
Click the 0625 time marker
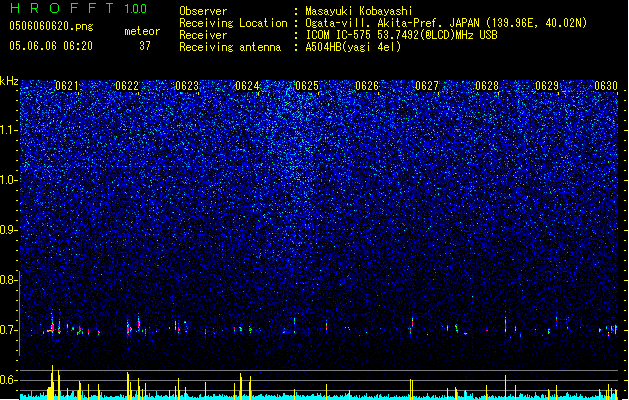(x=307, y=86)
